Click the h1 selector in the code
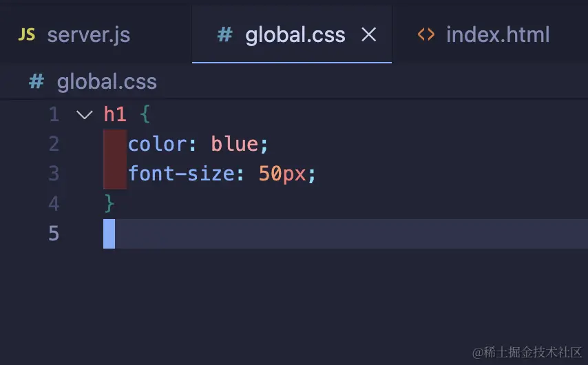 click(115, 114)
